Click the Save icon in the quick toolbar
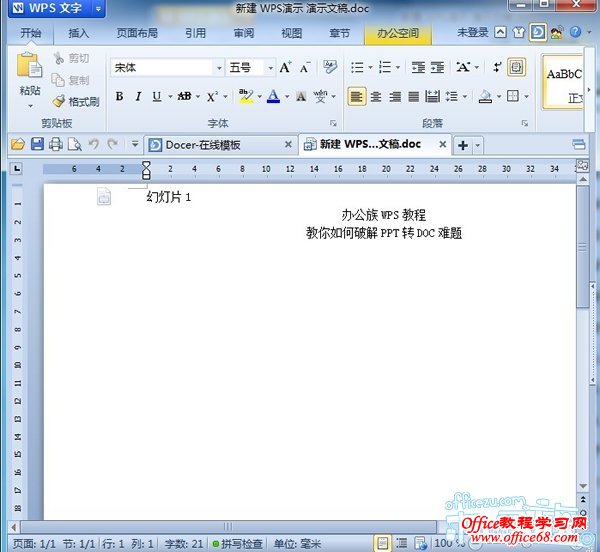Image resolution: width=600 pixels, height=552 pixels. coord(37,145)
